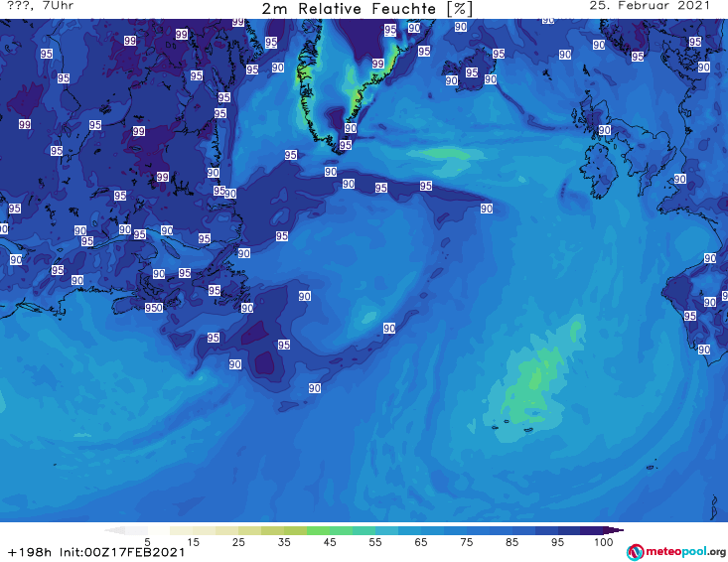Click the "55" value on the color scale

[x=375, y=542]
